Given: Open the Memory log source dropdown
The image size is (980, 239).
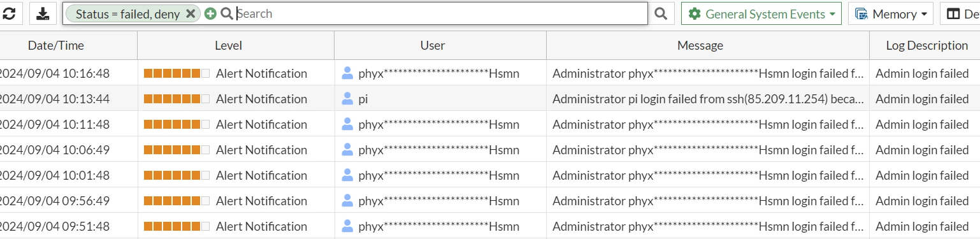Looking at the screenshot, I should point(890,13).
